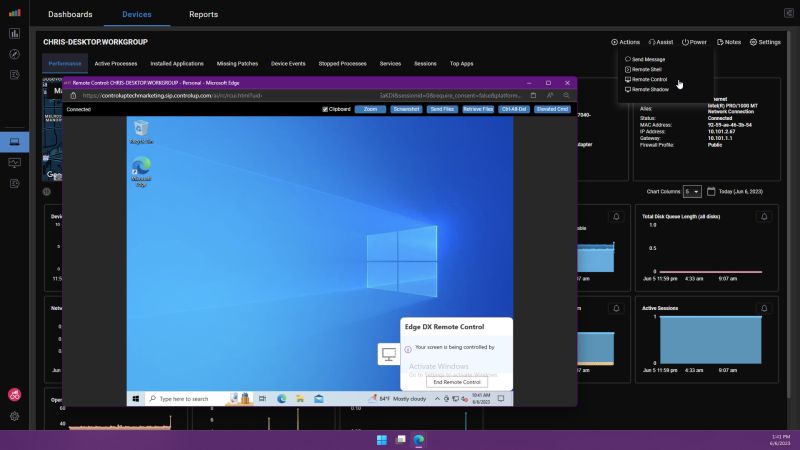
Task: Choose Remote Shell from Assist menu
Action: pos(643,69)
